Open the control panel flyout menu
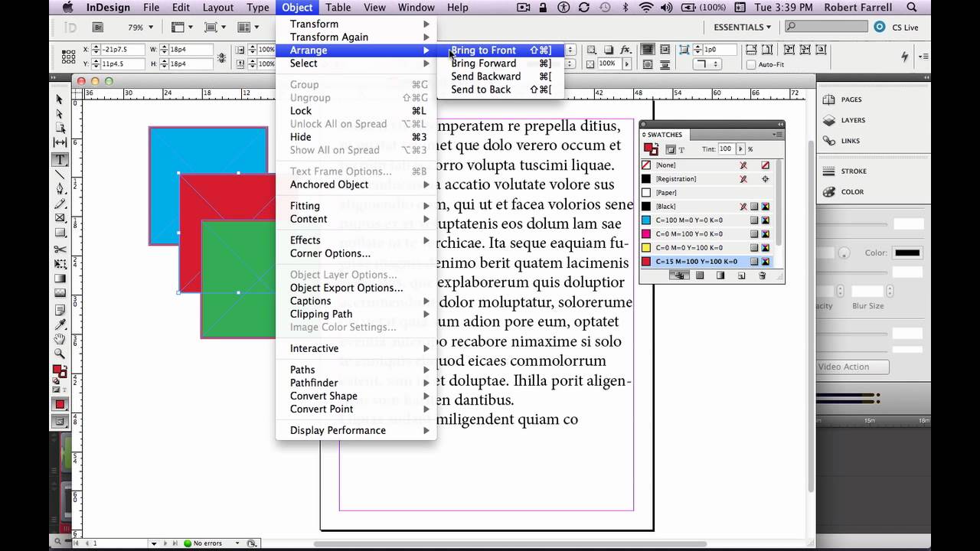The height and width of the screenshot is (551, 980). (x=923, y=57)
